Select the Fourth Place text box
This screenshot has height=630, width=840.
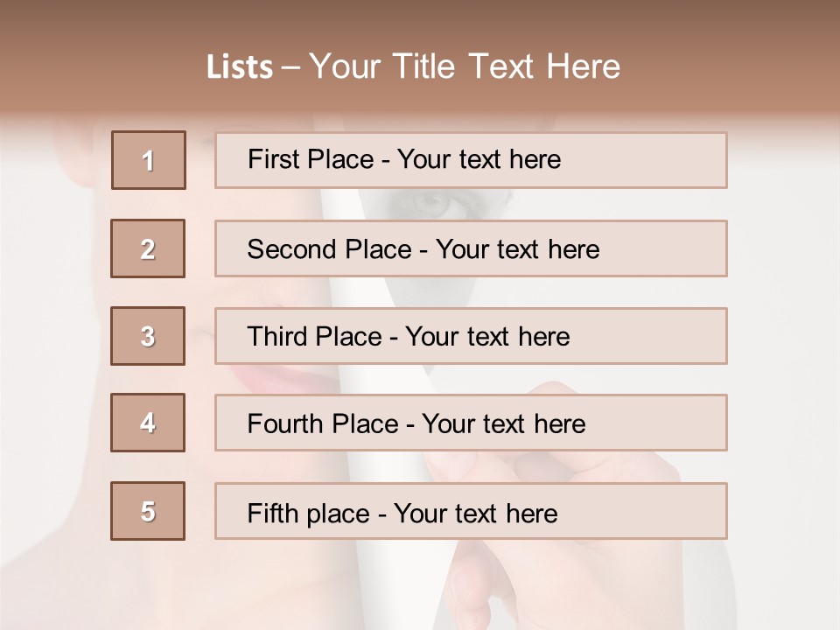point(471,423)
